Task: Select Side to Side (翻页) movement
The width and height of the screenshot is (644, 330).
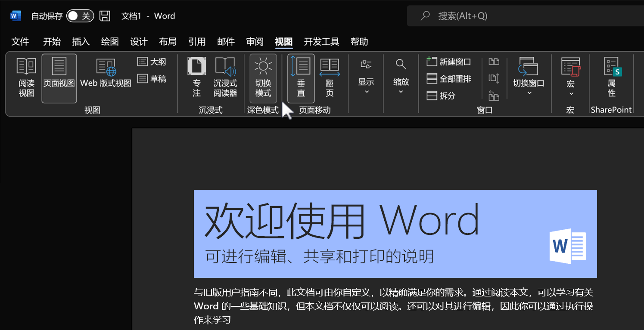Action: 330,78
